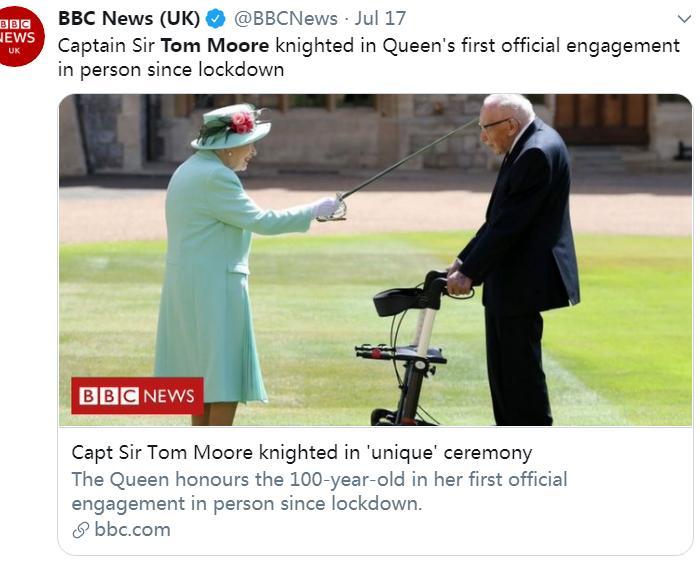Open the BBC News profile avatar
Image resolution: width=700 pixels, height=568 pixels.
coord(20,36)
